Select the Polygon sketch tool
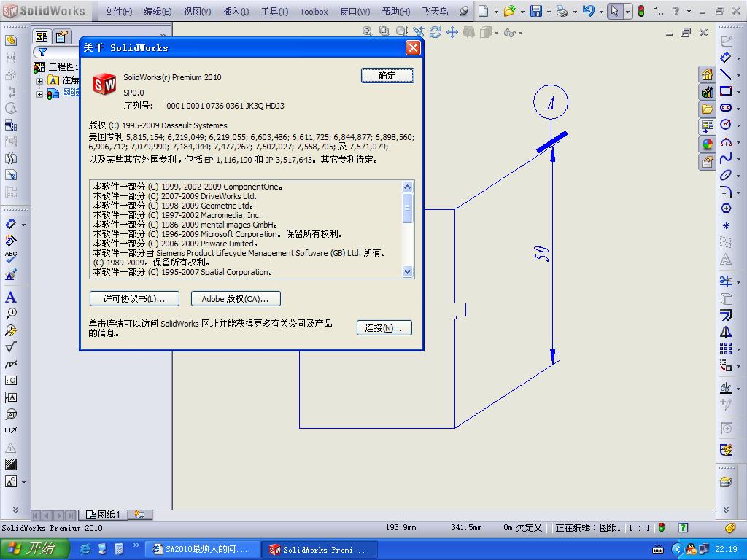This screenshot has width=747, height=560. [726, 209]
